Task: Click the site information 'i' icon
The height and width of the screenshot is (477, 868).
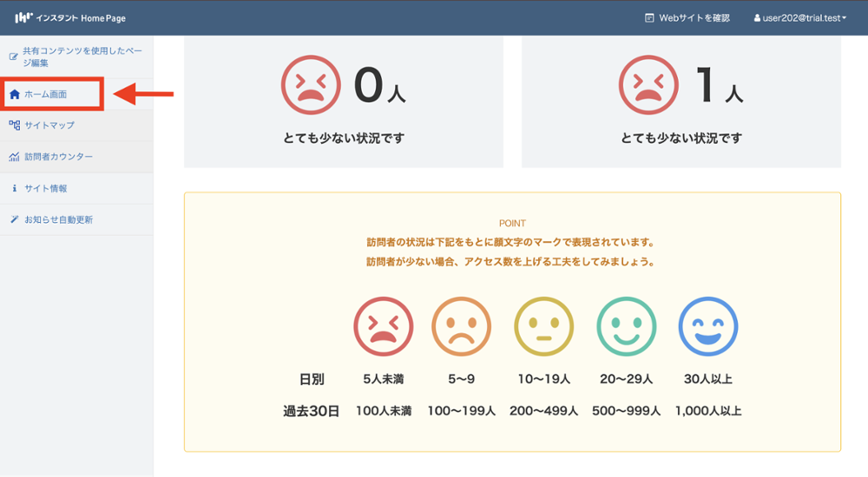Action: (14, 188)
